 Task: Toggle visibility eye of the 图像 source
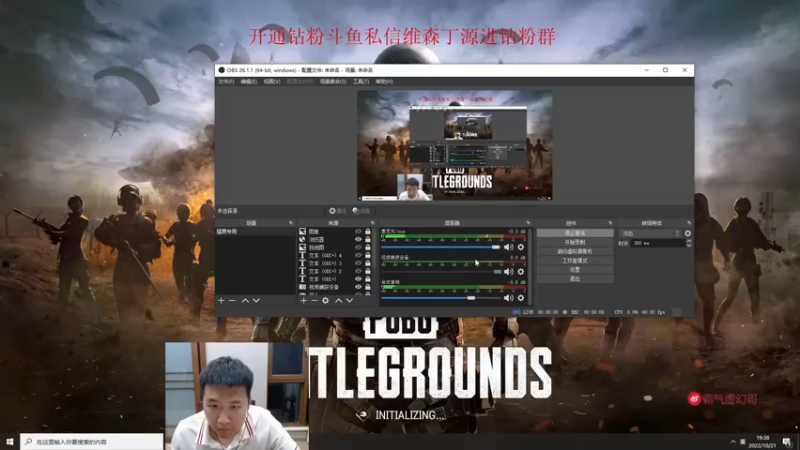[358, 232]
